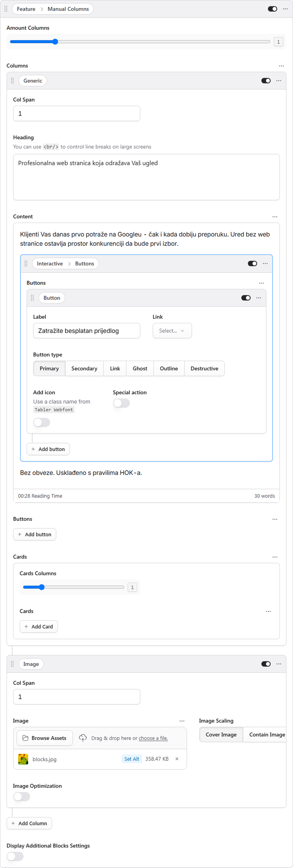Screen dimensions: 293x868
Task: Click drag handle of Manual Columns block
Action: [6, 9]
